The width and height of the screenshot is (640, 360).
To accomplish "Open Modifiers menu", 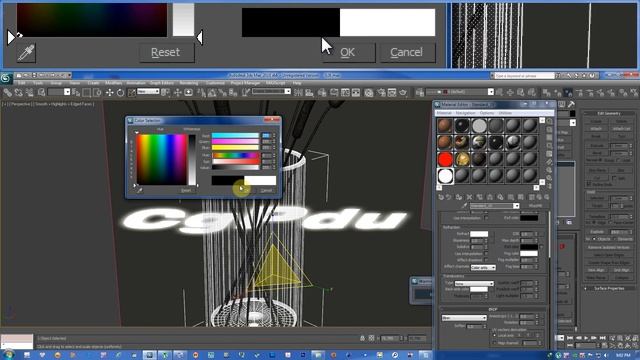I will [113, 83].
